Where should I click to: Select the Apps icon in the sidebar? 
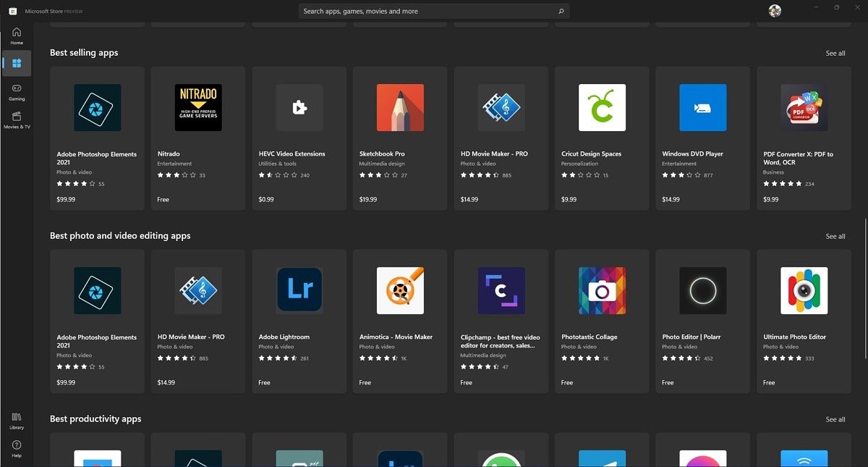pyautogui.click(x=16, y=64)
